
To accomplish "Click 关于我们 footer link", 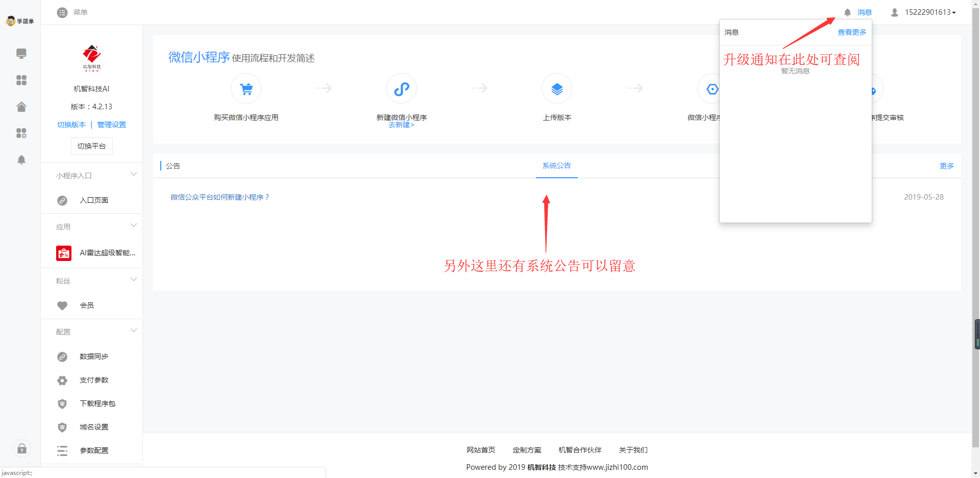I will pyautogui.click(x=633, y=450).
